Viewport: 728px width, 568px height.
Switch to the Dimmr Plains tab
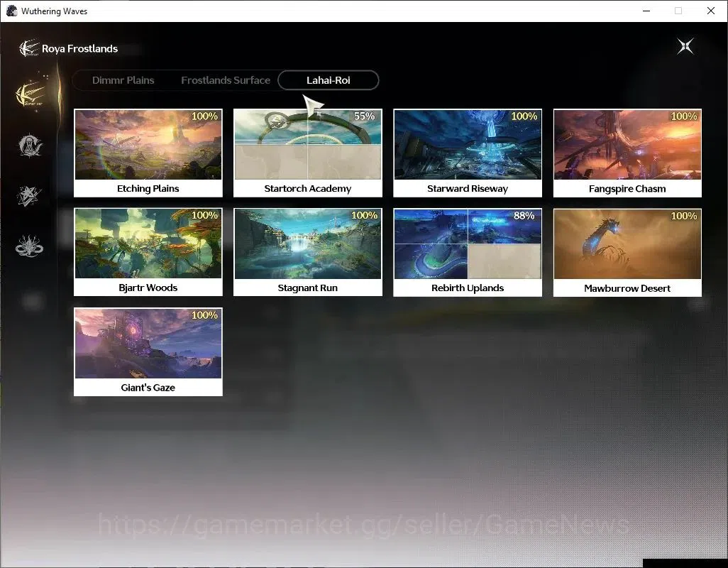tap(123, 80)
